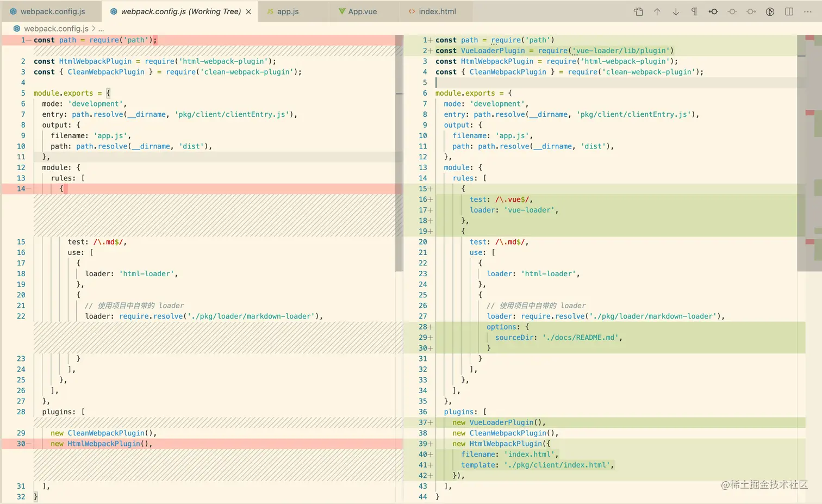Click "new HtmlWebpackPlugin({" on modified line 39
Viewport: 822px width, 504px height.
[501, 444]
